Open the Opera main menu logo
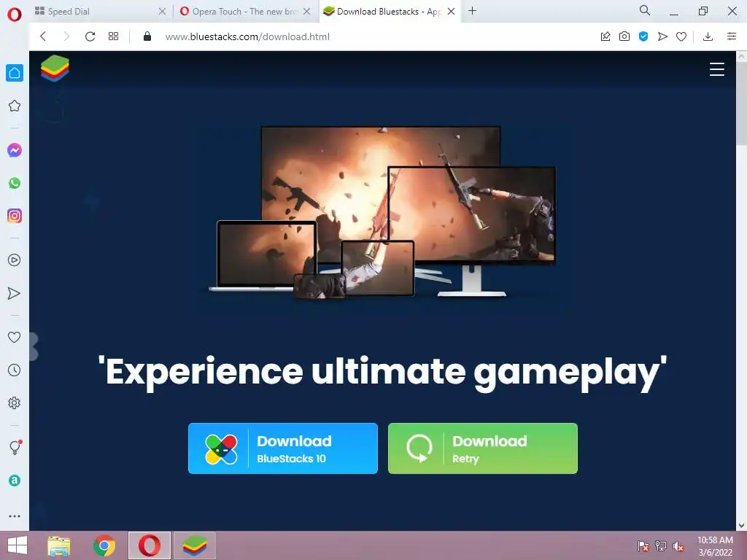747x560 pixels. [15, 15]
